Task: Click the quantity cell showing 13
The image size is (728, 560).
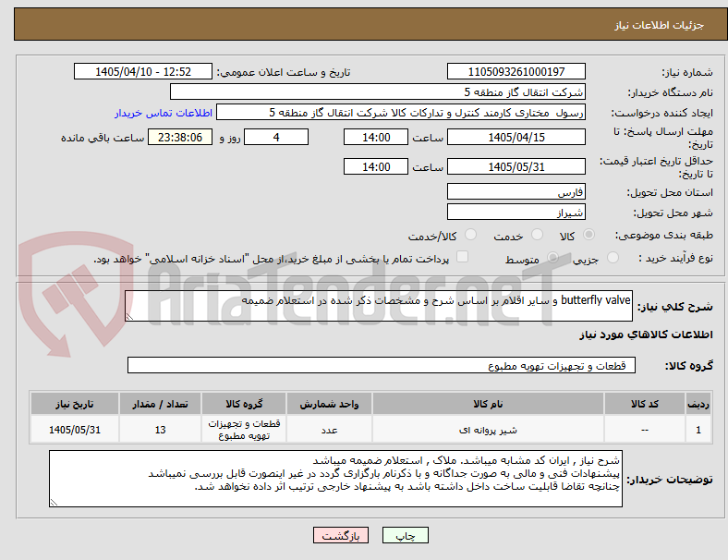Action: pos(160,430)
